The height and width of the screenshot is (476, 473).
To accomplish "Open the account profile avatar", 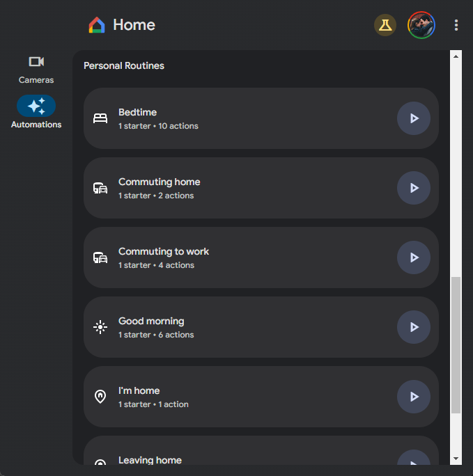I will tap(421, 25).
